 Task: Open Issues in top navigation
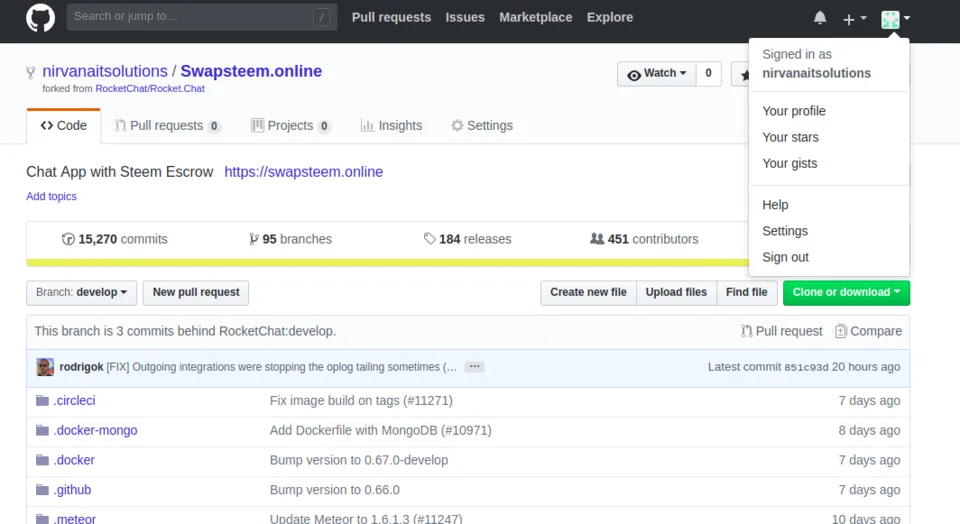(x=465, y=17)
